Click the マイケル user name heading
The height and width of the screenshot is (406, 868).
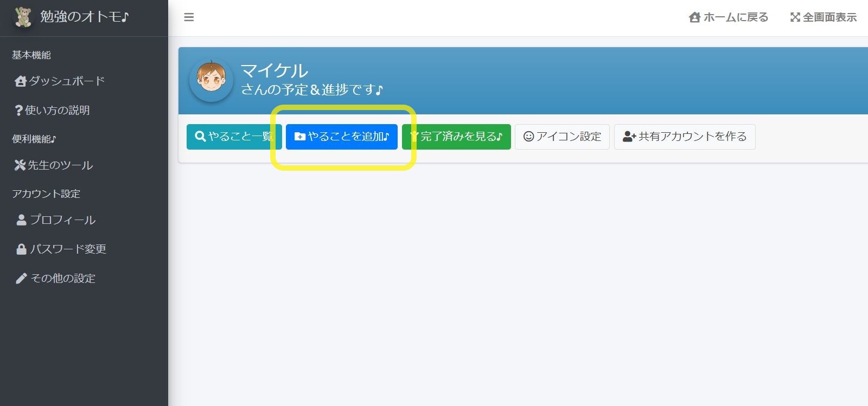pyautogui.click(x=275, y=70)
